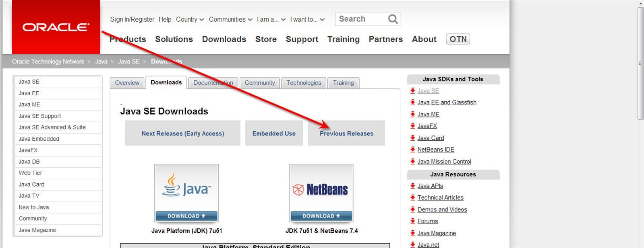Open Java Magazine in the left sidebar
This screenshot has width=644, height=248.
[x=58, y=230]
